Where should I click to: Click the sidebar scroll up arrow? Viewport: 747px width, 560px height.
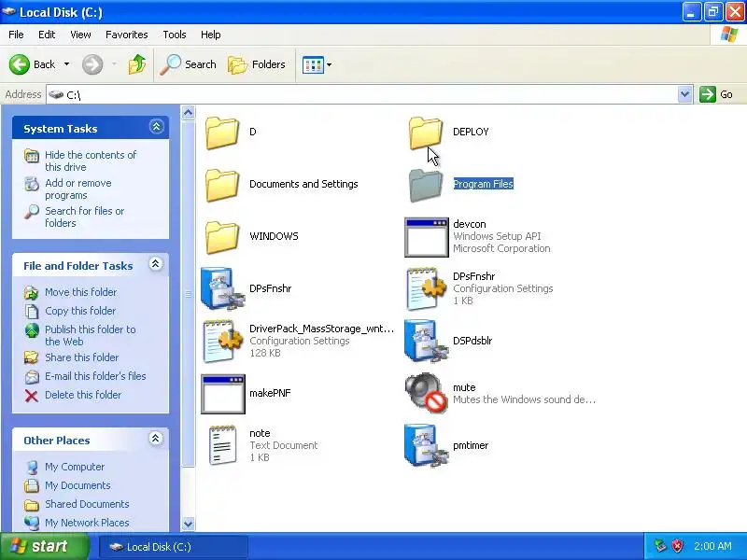[189, 113]
